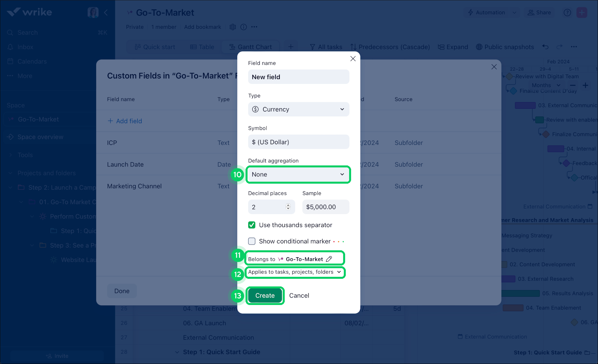The image size is (598, 364).
Task: Click the Wrike logo
Action: tap(29, 12)
